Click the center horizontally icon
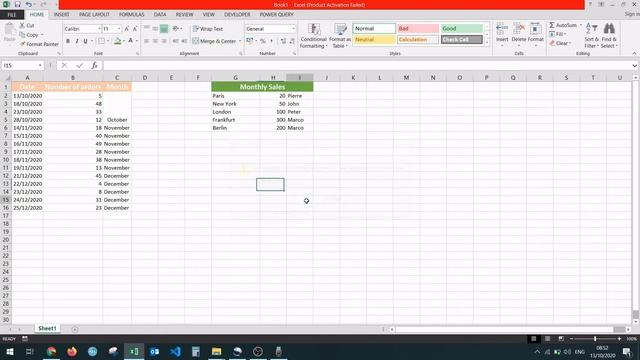 [155, 41]
